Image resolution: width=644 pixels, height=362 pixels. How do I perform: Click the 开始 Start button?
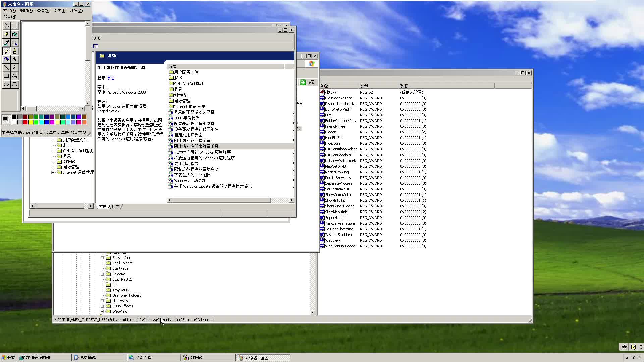point(8,358)
